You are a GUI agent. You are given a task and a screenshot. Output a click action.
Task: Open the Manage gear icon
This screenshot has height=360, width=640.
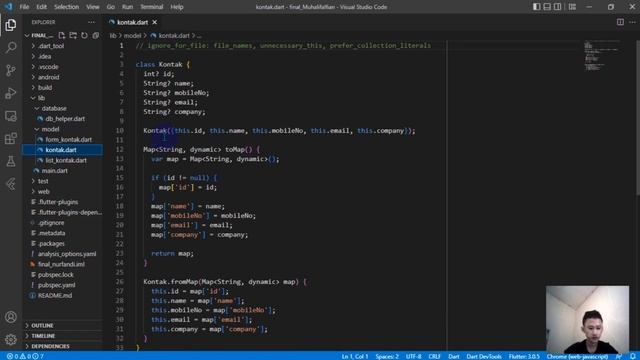coord(11,339)
